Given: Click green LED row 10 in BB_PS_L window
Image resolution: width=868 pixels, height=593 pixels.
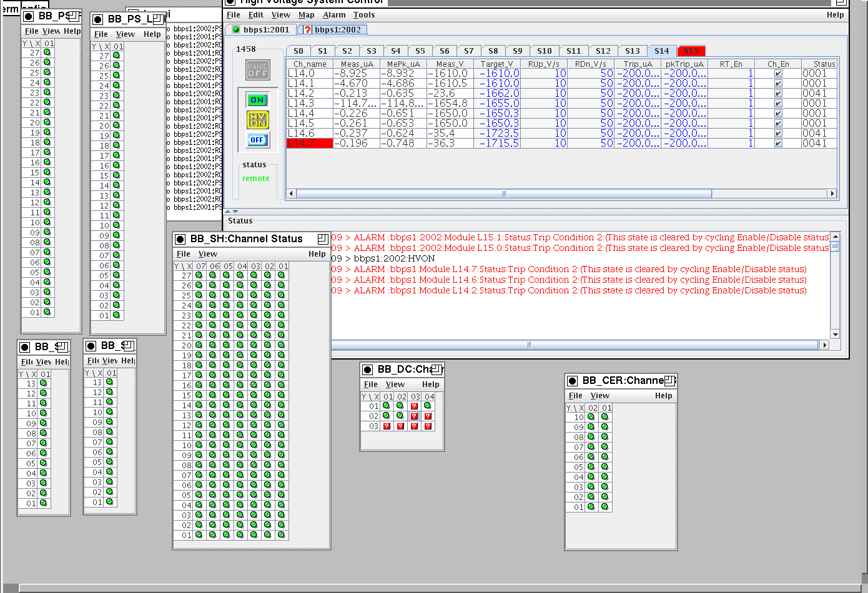Looking at the screenshot, I should pos(117,225).
